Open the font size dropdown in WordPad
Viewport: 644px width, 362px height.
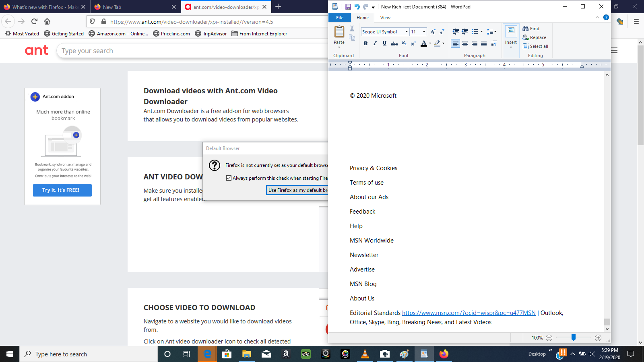click(x=424, y=32)
